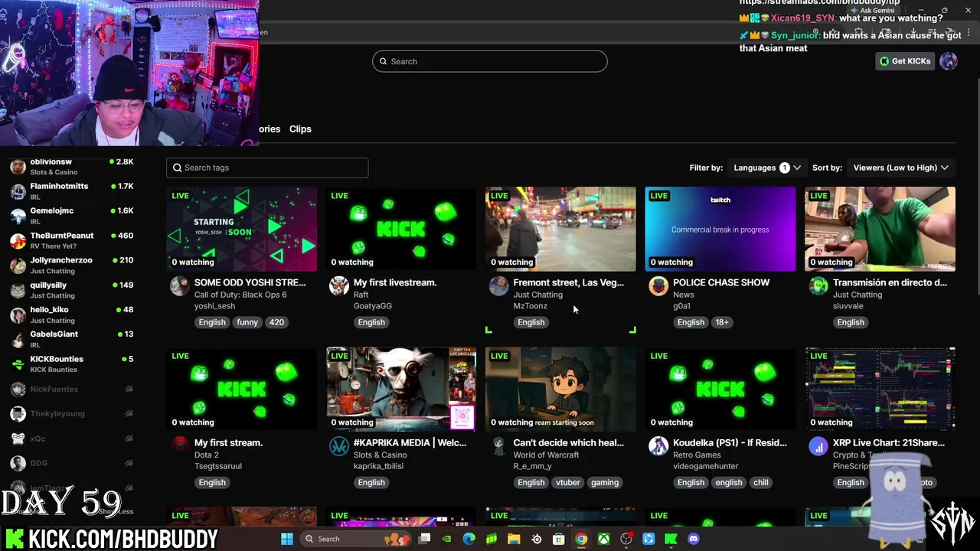Select the chill tag on Koudelka stream
The height and width of the screenshot is (551, 980).
(761, 482)
